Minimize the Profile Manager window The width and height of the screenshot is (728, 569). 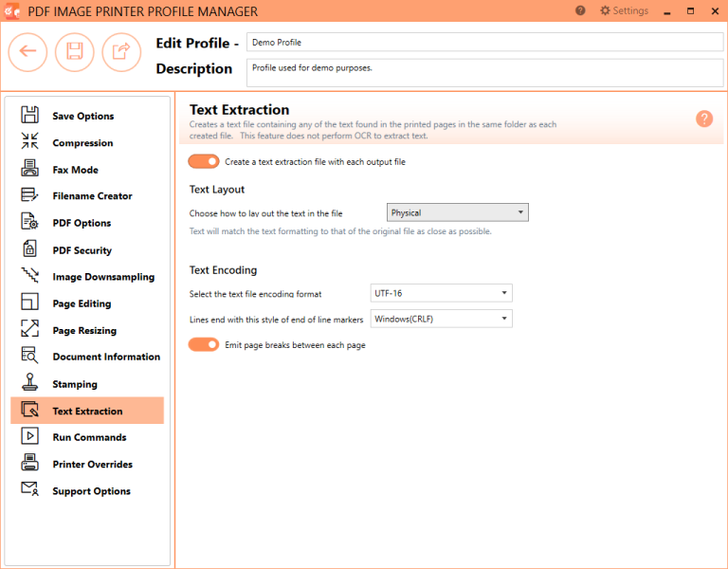[x=667, y=11]
